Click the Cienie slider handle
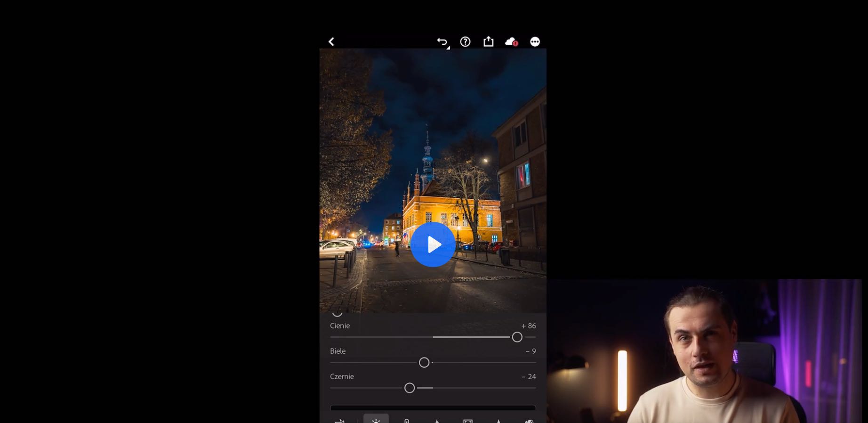 [517, 337]
